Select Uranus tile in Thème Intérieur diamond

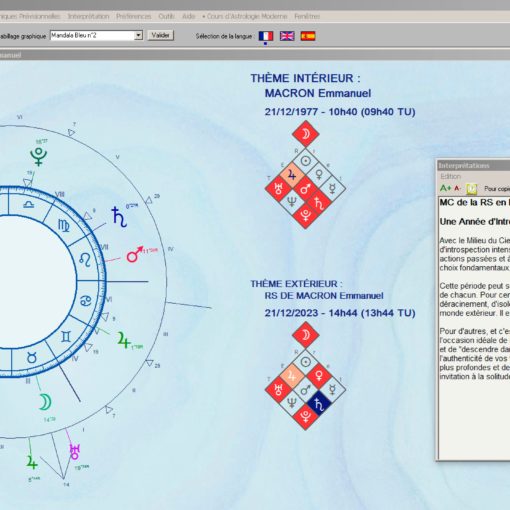tap(278, 188)
